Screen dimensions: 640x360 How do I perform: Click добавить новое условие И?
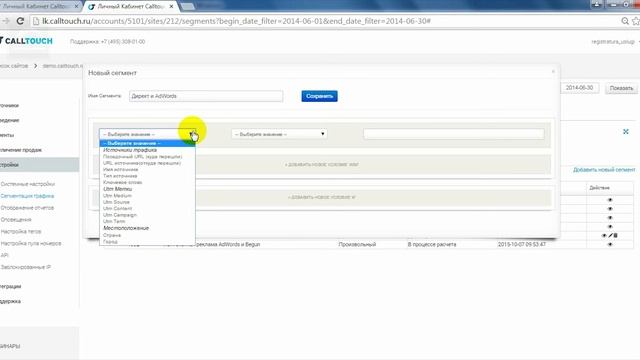point(322,197)
